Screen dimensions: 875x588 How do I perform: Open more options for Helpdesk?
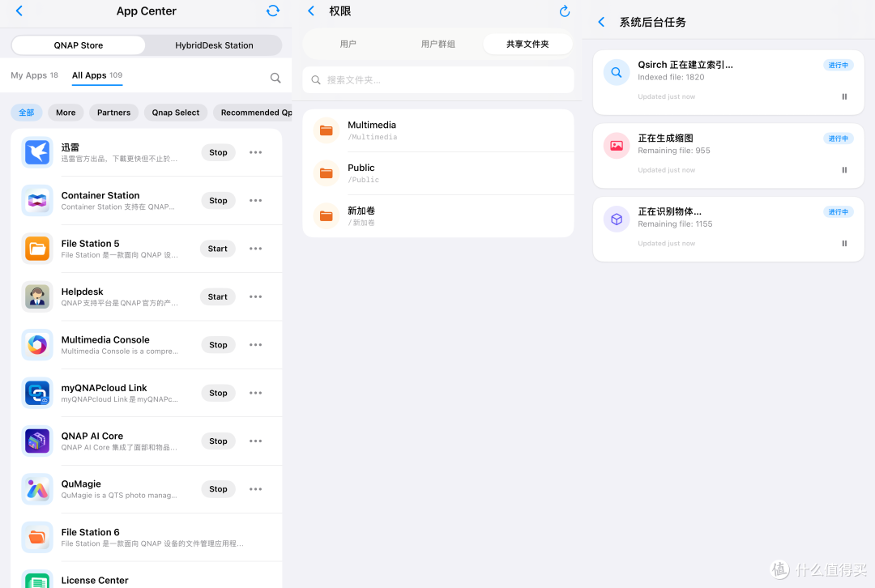[255, 296]
